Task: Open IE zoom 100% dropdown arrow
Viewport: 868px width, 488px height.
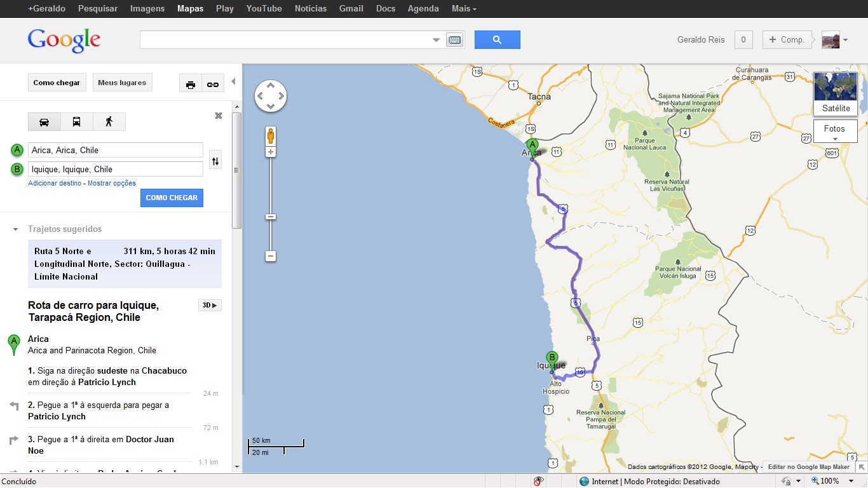Action: click(x=851, y=481)
